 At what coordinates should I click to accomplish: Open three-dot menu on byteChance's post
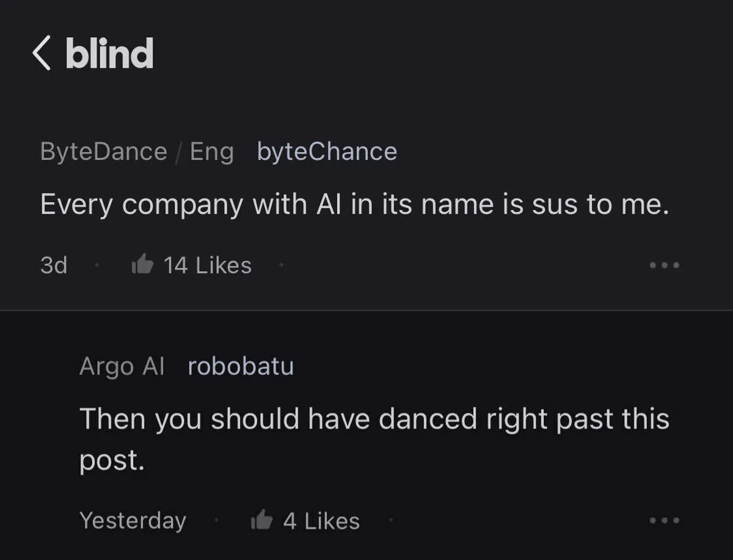[x=664, y=266]
